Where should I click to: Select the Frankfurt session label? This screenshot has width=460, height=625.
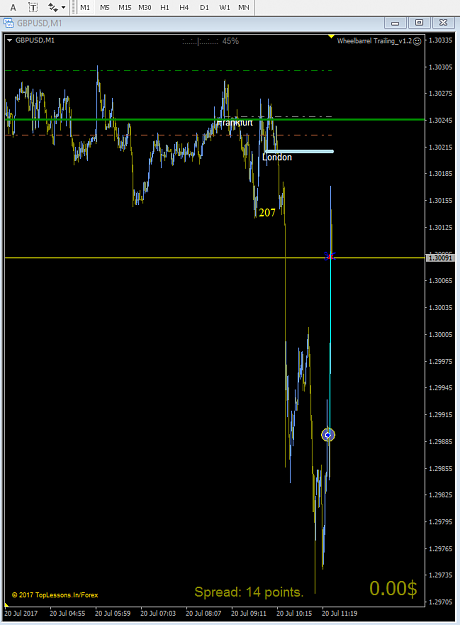coord(235,123)
